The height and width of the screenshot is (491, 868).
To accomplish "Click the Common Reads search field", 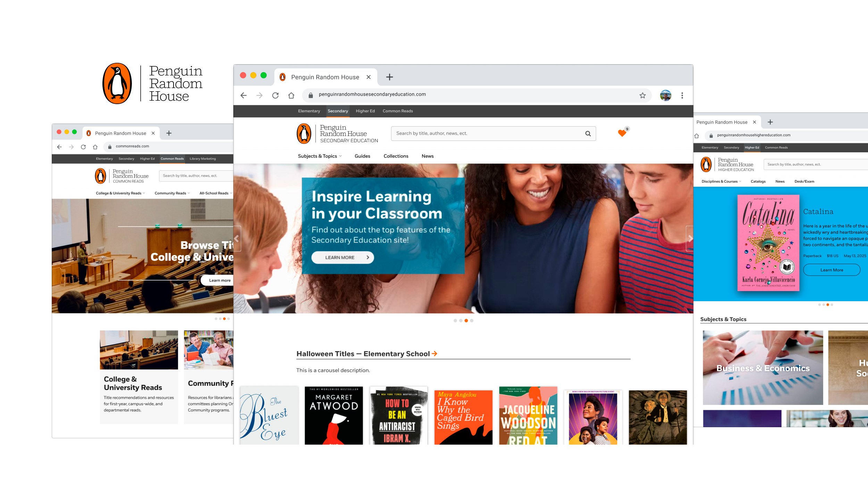I will (196, 176).
